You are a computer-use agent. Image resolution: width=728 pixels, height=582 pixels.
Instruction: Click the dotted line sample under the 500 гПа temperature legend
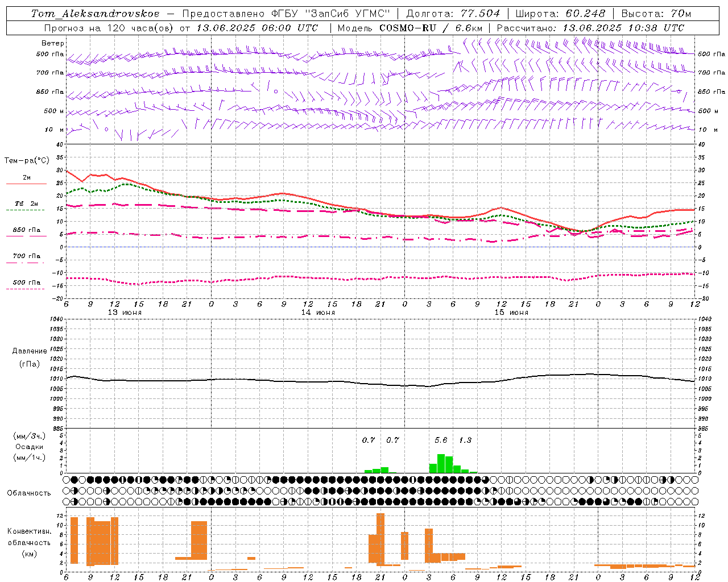tap(26, 289)
